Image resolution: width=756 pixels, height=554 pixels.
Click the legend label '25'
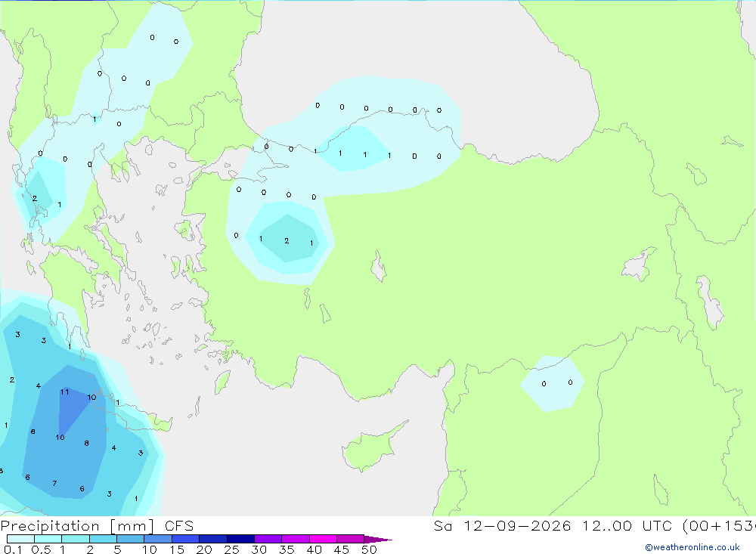(231, 549)
